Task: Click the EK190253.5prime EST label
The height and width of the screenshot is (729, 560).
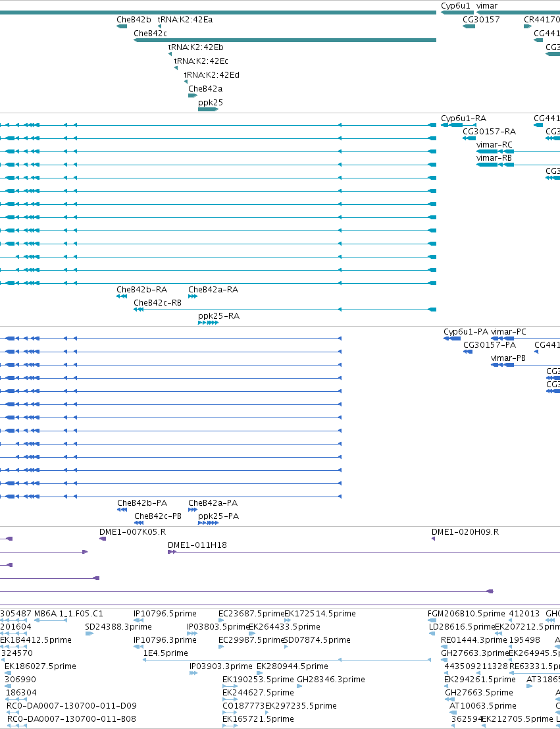Action: tap(258, 680)
